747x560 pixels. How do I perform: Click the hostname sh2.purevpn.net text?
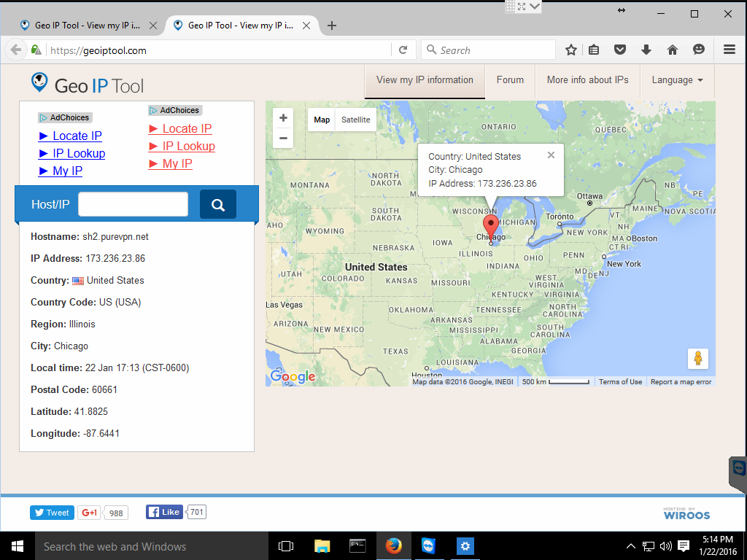tap(115, 237)
